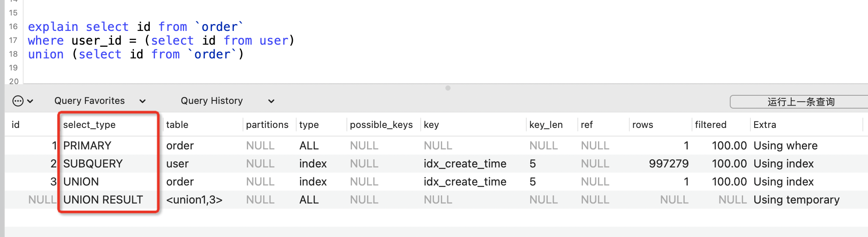868x237 pixels.
Task: Click the 997279 rows value
Action: 669,164
